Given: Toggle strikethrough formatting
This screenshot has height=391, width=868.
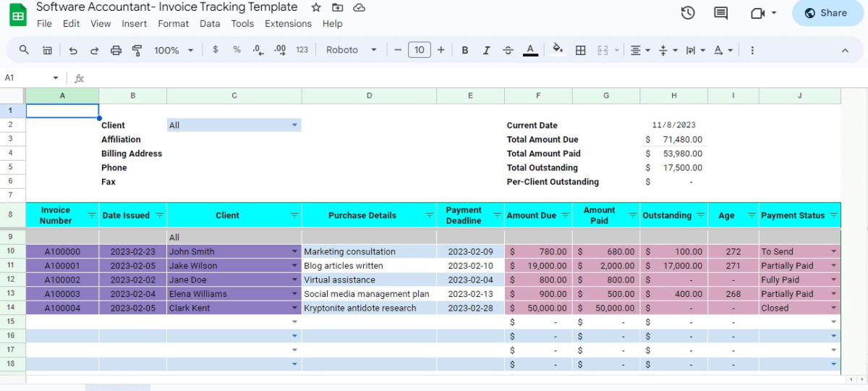Looking at the screenshot, I should (508, 50).
